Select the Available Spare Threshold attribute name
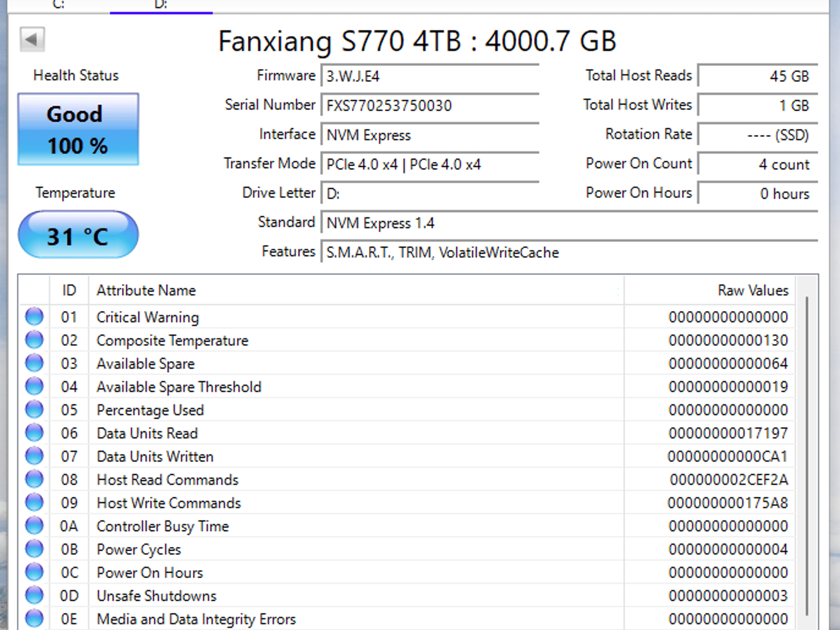Viewport: 840px width, 630px height. (179, 387)
